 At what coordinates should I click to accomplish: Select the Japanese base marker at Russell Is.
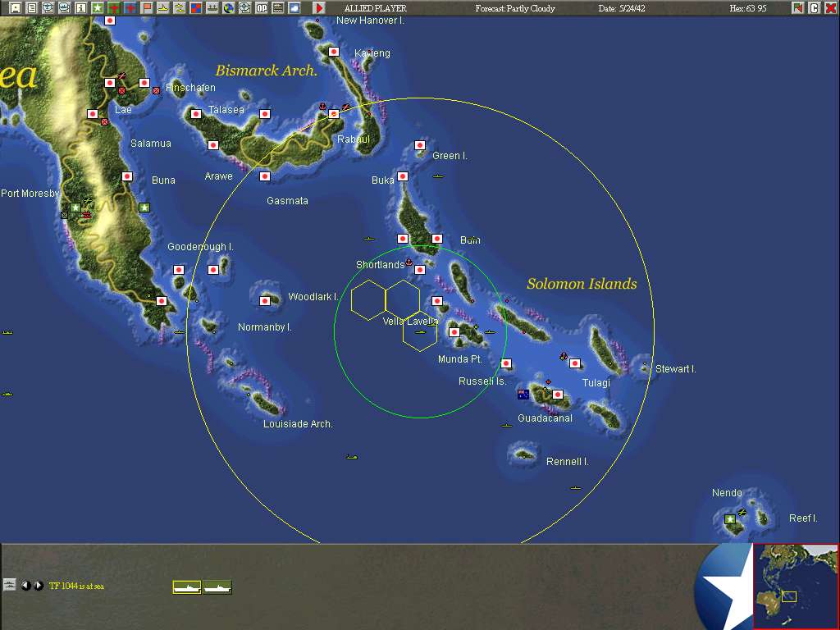[x=505, y=363]
